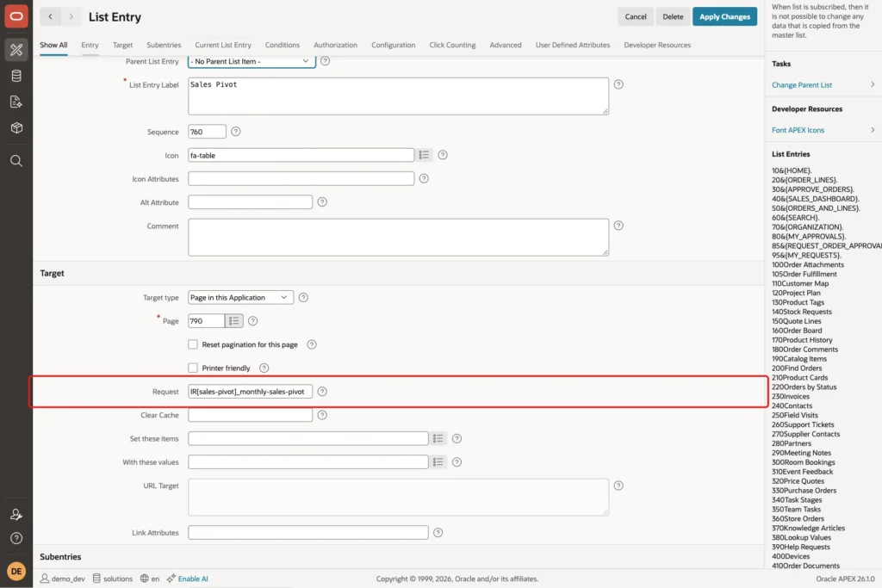Viewport: 882px width, 588px height.
Task: Go to previous list entry arrow
Action: [50, 17]
